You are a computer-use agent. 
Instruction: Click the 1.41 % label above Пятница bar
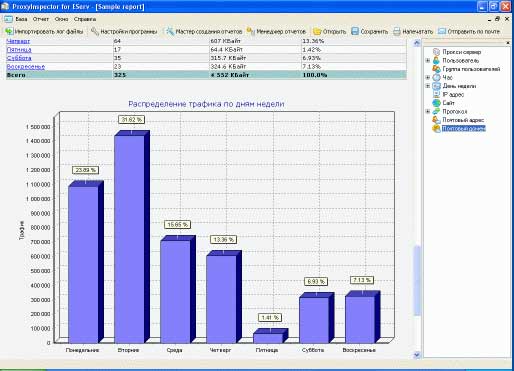pos(270,318)
